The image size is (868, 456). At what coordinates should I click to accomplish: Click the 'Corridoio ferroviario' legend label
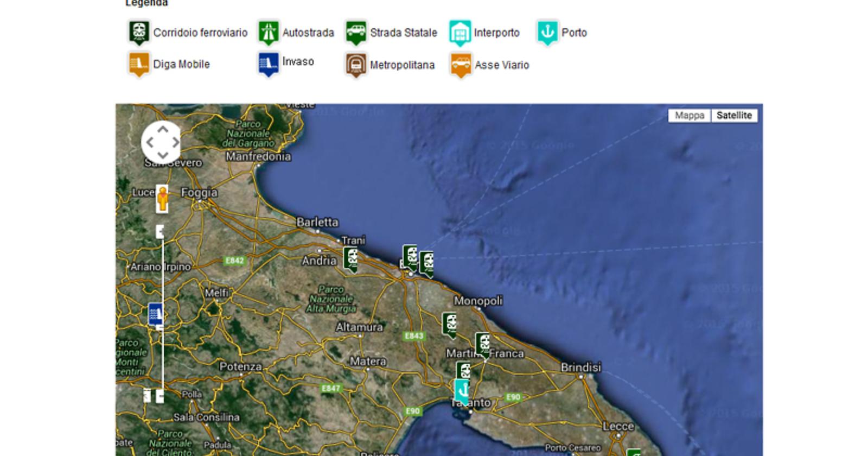(x=200, y=33)
